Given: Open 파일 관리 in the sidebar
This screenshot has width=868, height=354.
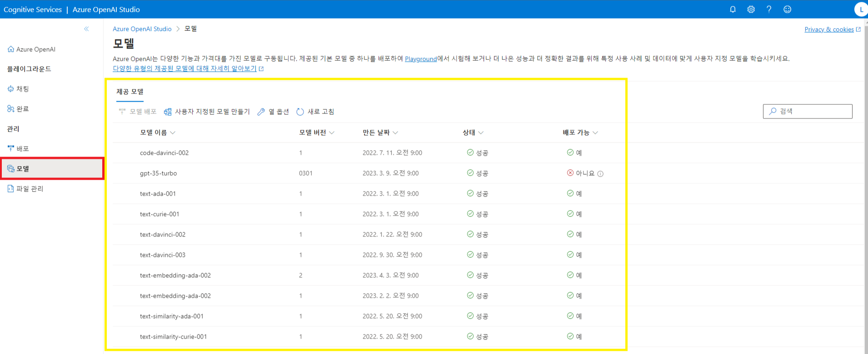Looking at the screenshot, I should click(25, 188).
